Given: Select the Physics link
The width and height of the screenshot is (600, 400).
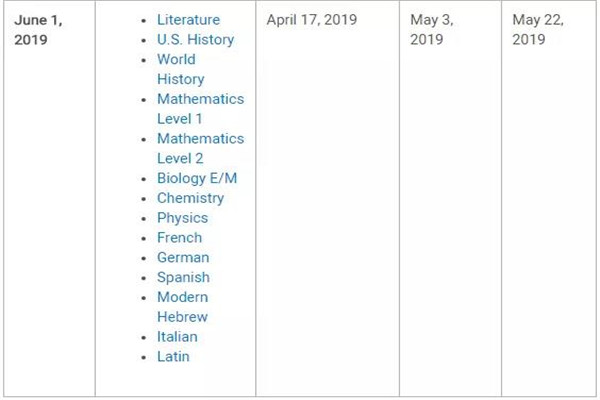Looking at the screenshot, I should pos(182,218).
